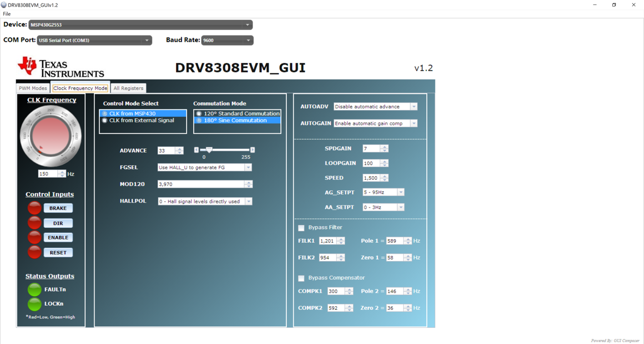Viewport: 644px width, 344px height.
Task: Open the Baud Rate dropdown
Action: 227,40
